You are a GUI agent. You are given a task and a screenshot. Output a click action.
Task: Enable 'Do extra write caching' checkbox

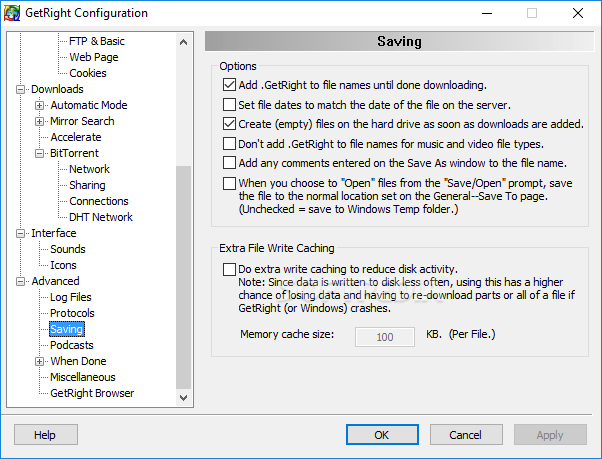[x=229, y=269]
